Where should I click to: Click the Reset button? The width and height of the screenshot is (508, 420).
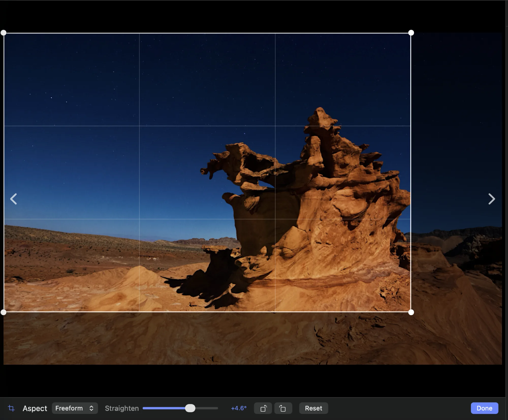313,408
